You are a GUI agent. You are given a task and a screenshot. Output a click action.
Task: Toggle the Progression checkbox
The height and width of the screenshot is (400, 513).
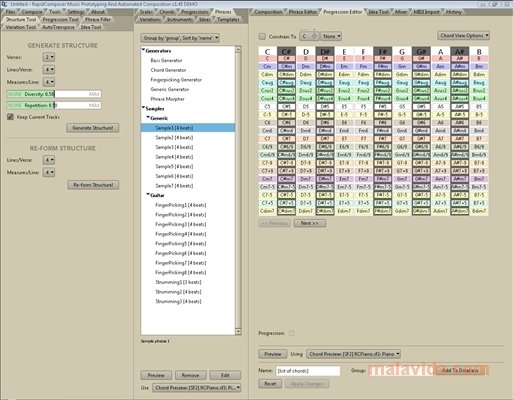292,333
